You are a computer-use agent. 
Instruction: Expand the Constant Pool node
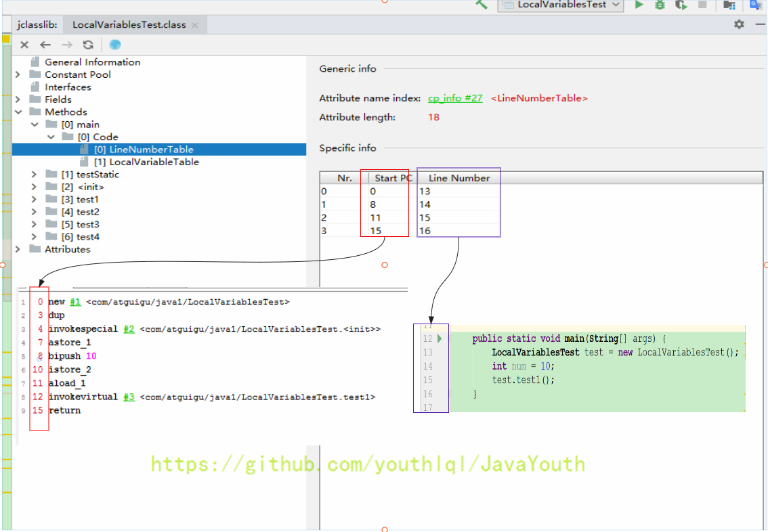[x=18, y=74]
